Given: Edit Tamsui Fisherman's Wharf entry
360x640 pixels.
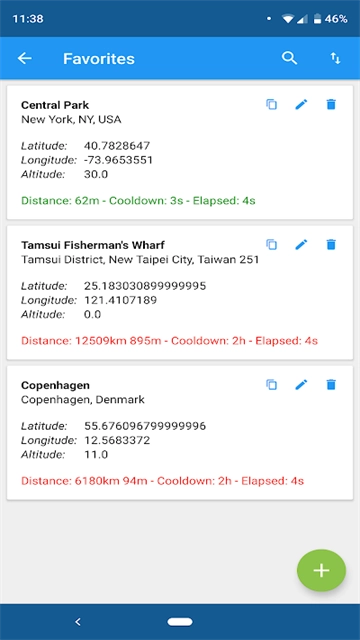Looking at the screenshot, I should (x=301, y=244).
